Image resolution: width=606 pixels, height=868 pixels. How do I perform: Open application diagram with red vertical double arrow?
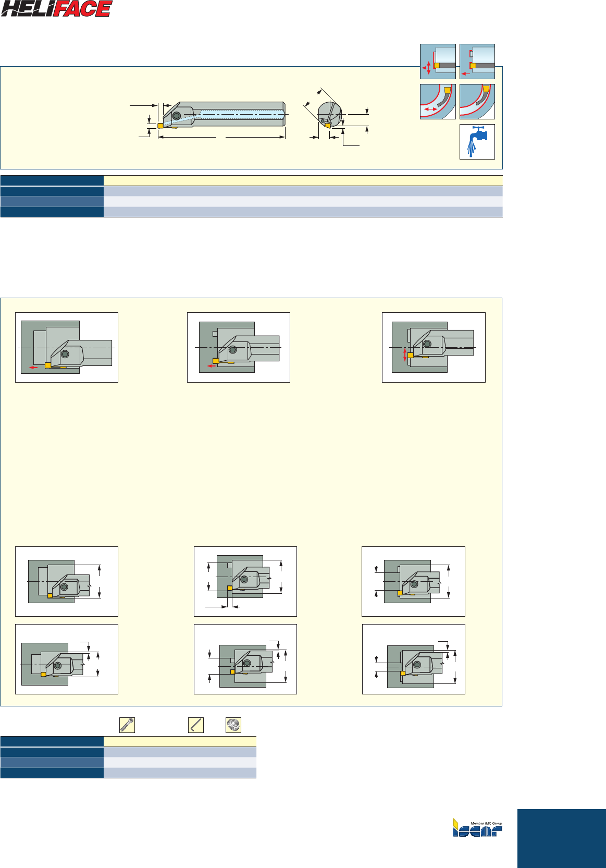coord(434,347)
